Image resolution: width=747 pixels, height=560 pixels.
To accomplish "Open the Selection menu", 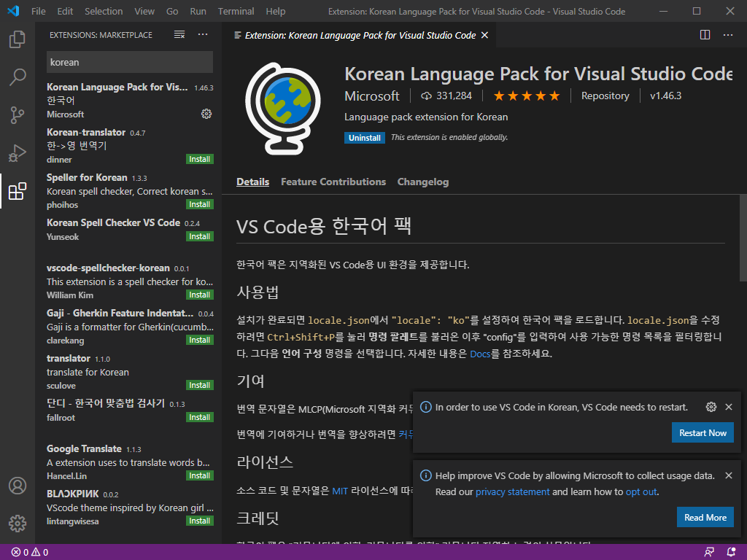I will pos(104,11).
